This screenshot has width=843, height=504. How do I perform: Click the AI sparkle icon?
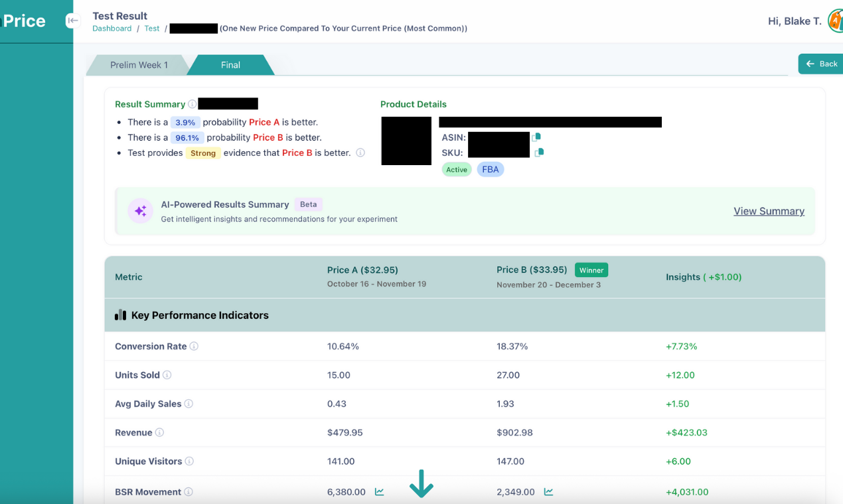tap(140, 210)
